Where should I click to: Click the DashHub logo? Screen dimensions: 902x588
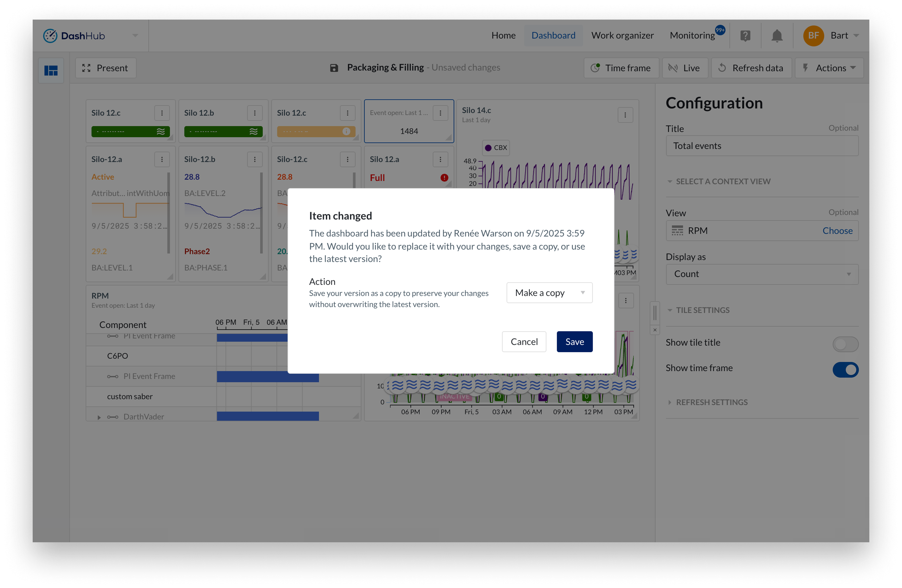tap(74, 36)
